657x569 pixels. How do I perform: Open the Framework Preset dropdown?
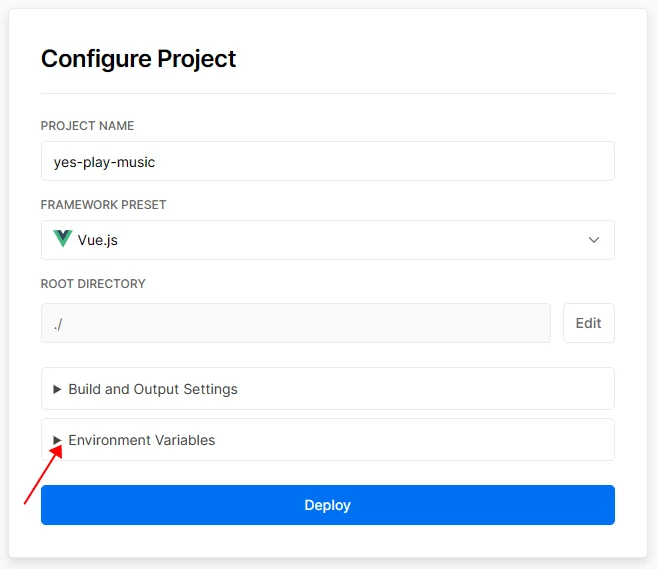click(x=327, y=240)
